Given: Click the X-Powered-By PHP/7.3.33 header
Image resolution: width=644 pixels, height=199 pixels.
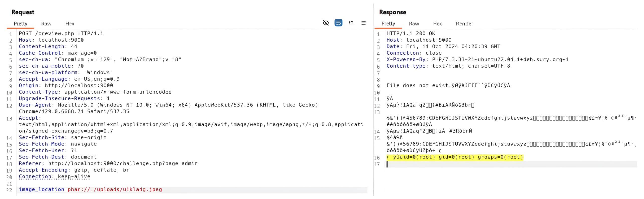Looking at the screenshot, I should [x=477, y=60].
